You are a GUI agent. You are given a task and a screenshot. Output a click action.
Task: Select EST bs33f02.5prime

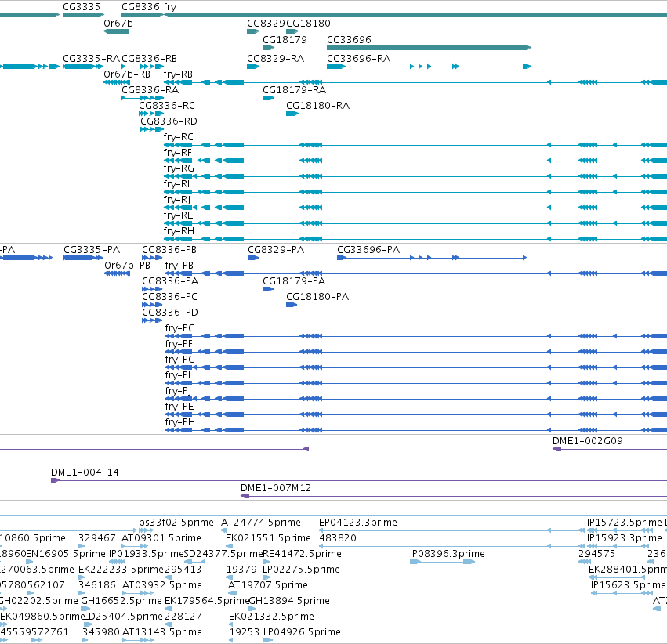click(x=176, y=523)
